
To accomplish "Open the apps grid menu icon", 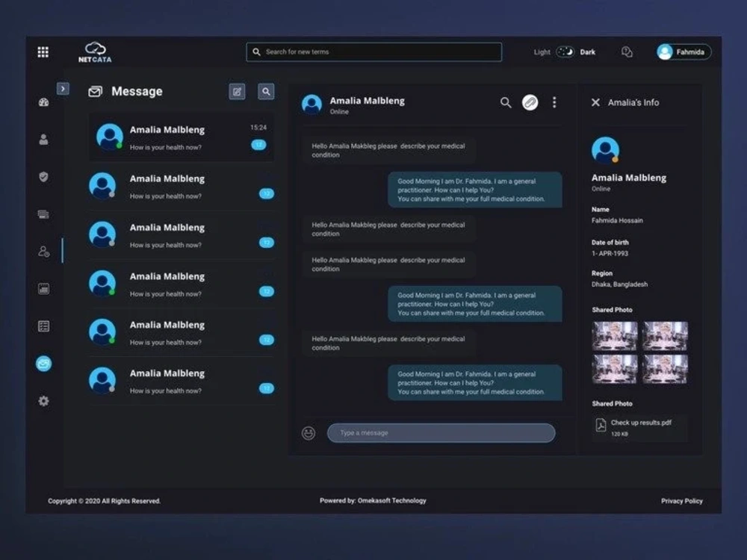I will (43, 52).
